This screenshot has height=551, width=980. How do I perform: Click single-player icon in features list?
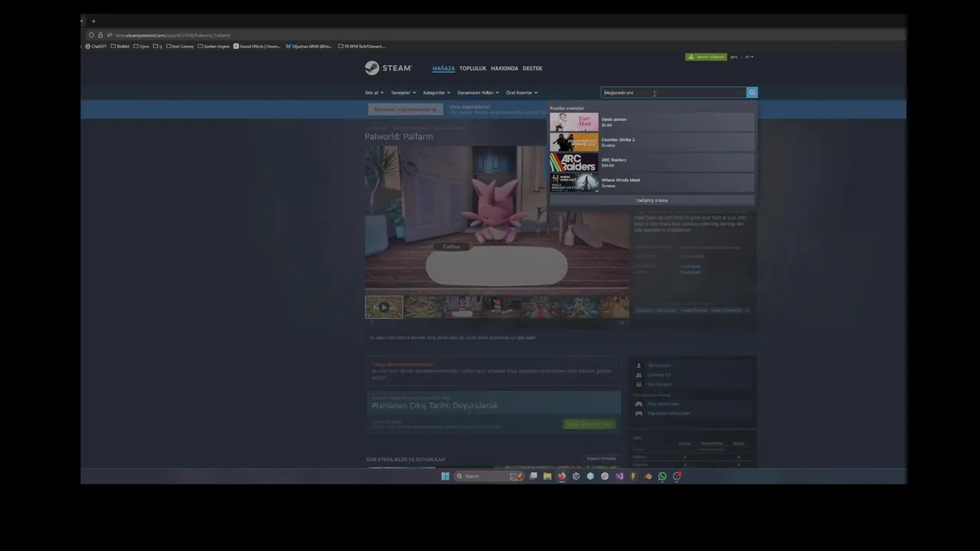(639, 366)
